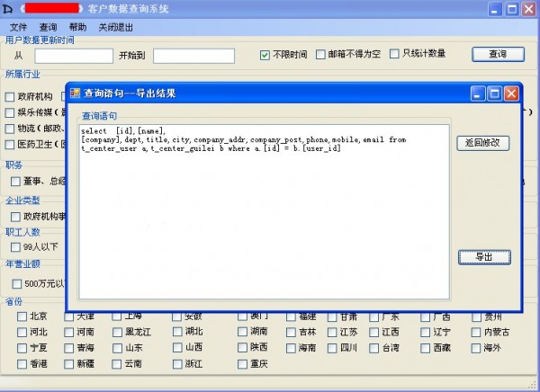Select the 台湾 province checkbox
This screenshot has width=540, height=392.
click(374, 348)
